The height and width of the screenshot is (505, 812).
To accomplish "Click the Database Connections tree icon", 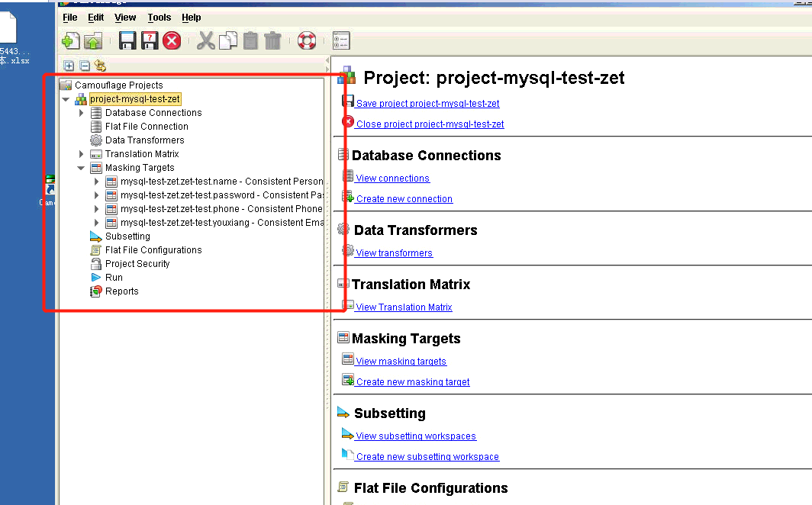I will point(96,113).
